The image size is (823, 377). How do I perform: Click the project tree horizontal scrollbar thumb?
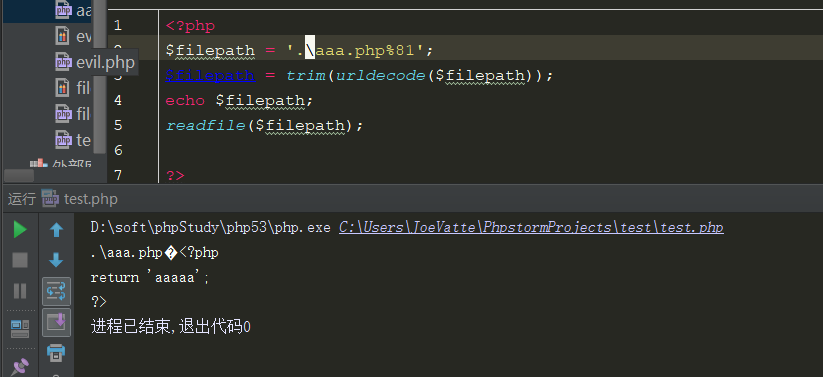click(x=19, y=175)
